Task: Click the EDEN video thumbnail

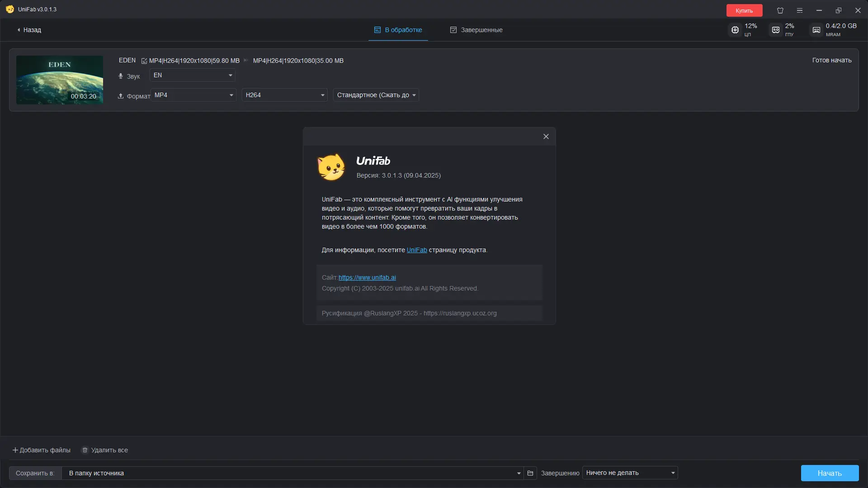Action: [60, 80]
